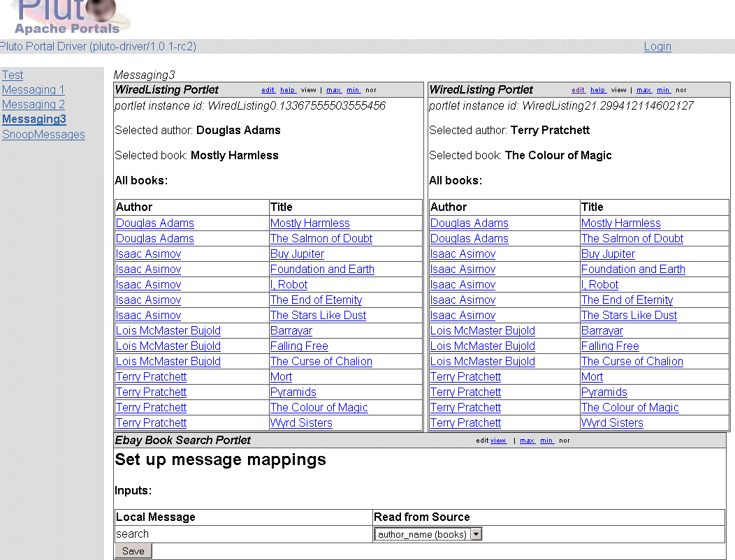Open Messaging 2 in the sidebar
The width and height of the screenshot is (735, 560).
pos(34,105)
